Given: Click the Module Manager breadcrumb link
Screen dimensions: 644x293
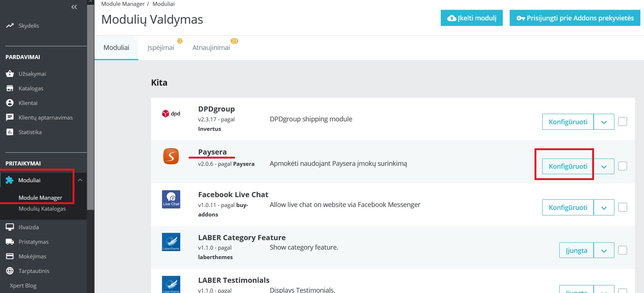Looking at the screenshot, I should point(123,4).
